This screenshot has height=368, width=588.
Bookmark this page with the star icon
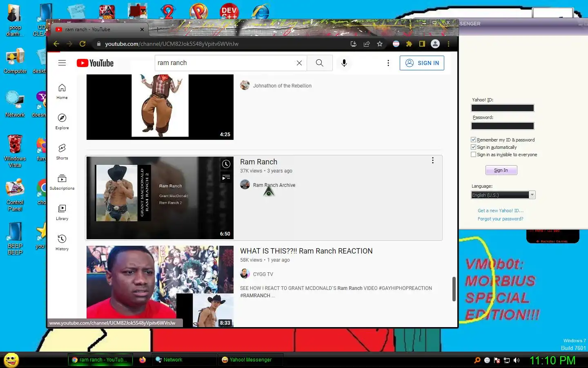380,44
